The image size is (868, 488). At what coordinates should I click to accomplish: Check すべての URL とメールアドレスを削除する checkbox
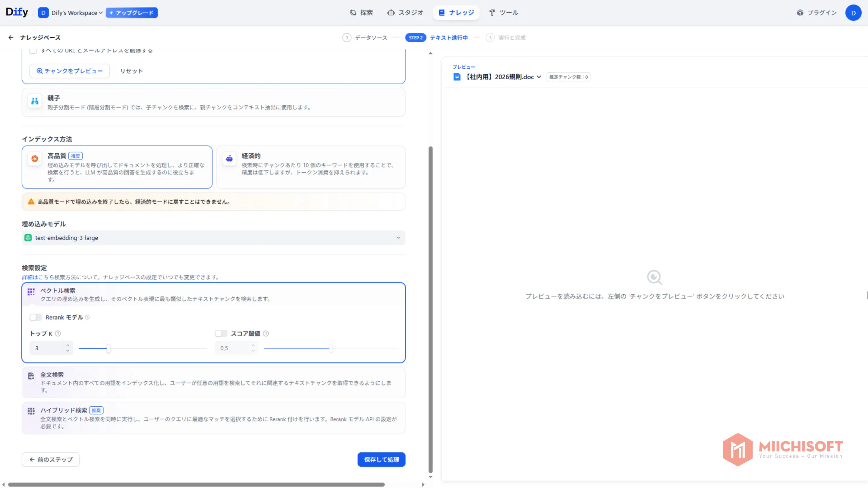pyautogui.click(x=33, y=51)
